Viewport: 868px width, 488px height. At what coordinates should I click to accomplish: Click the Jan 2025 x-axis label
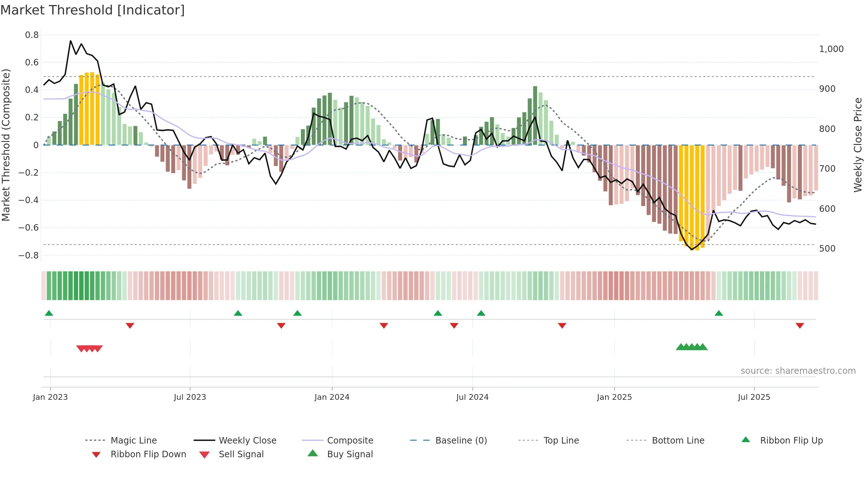(614, 397)
